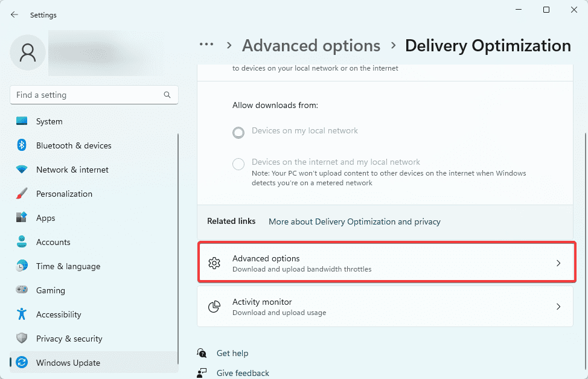Open the Activity monitor chevron arrow

pos(558,307)
